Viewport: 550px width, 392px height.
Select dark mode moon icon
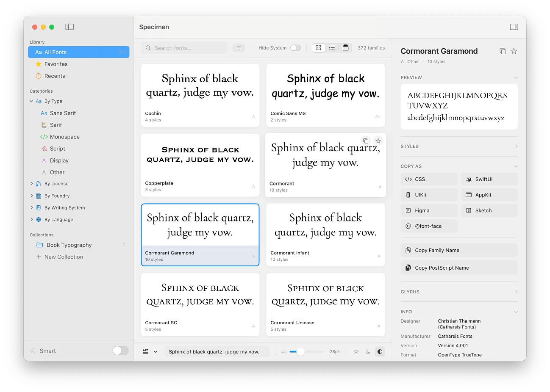coord(368,352)
